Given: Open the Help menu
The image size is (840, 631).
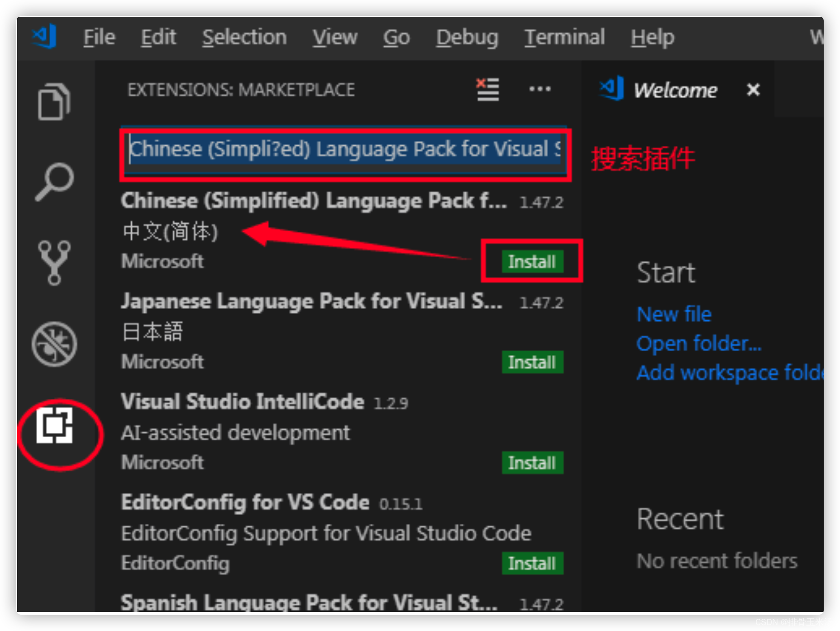Looking at the screenshot, I should coord(653,37).
